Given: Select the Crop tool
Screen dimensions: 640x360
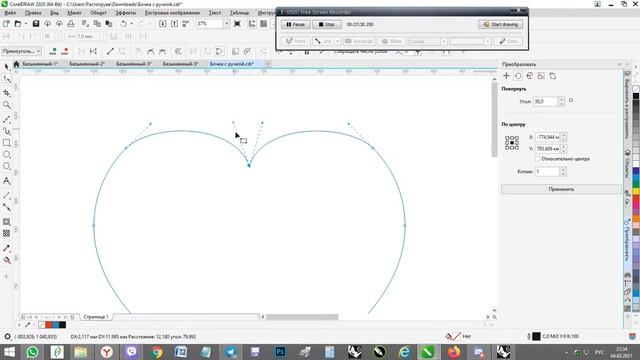Looking at the screenshot, I should (7, 93).
